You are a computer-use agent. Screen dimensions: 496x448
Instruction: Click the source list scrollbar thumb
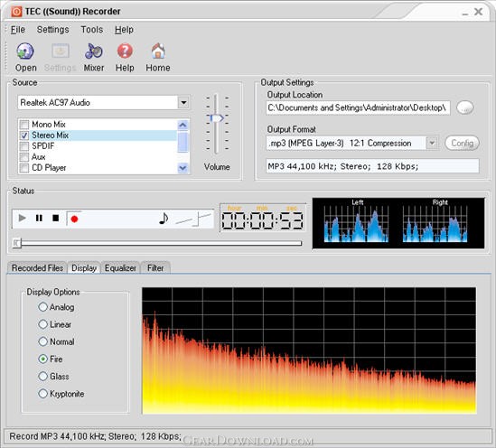[182, 142]
